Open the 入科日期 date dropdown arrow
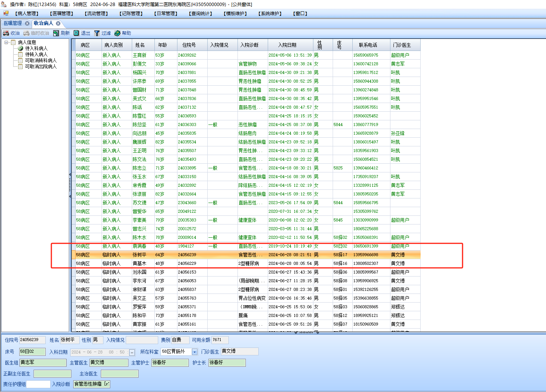 (132, 352)
